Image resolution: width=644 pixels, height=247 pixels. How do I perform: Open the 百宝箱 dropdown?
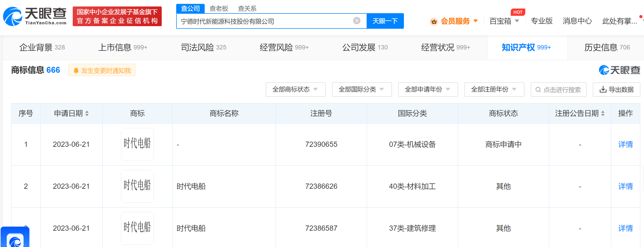[504, 21]
